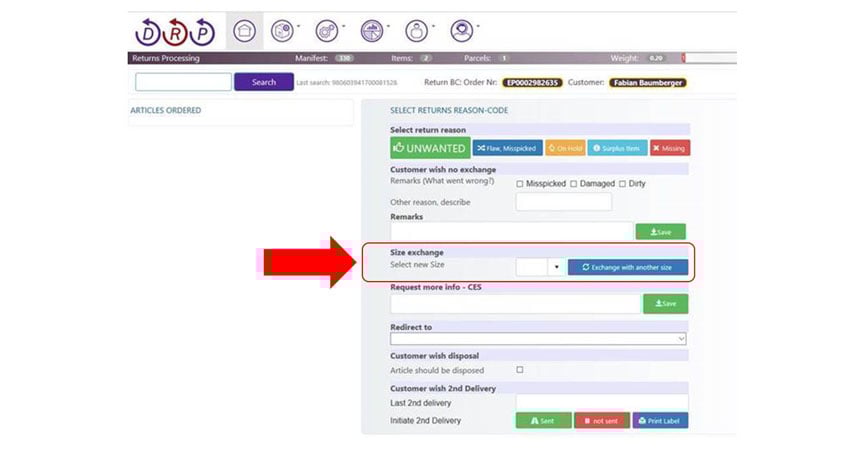Click the weight progress bar
850x450 pixels.
[709, 58]
